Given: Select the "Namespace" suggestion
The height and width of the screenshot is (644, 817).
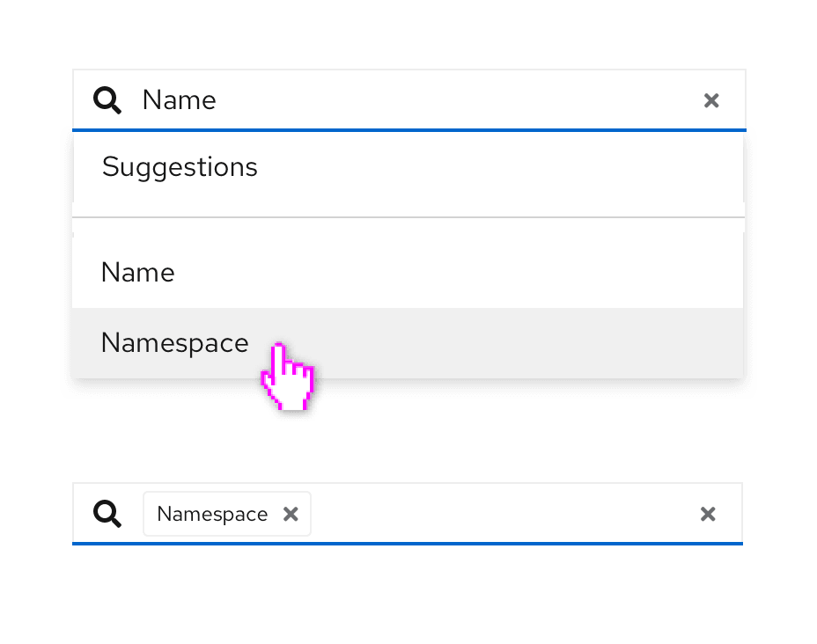Looking at the screenshot, I should click(174, 343).
